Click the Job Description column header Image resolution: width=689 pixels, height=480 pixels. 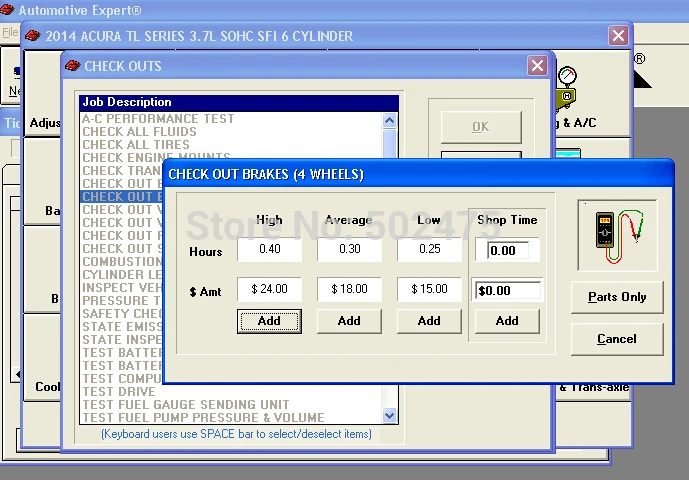pyautogui.click(x=239, y=102)
